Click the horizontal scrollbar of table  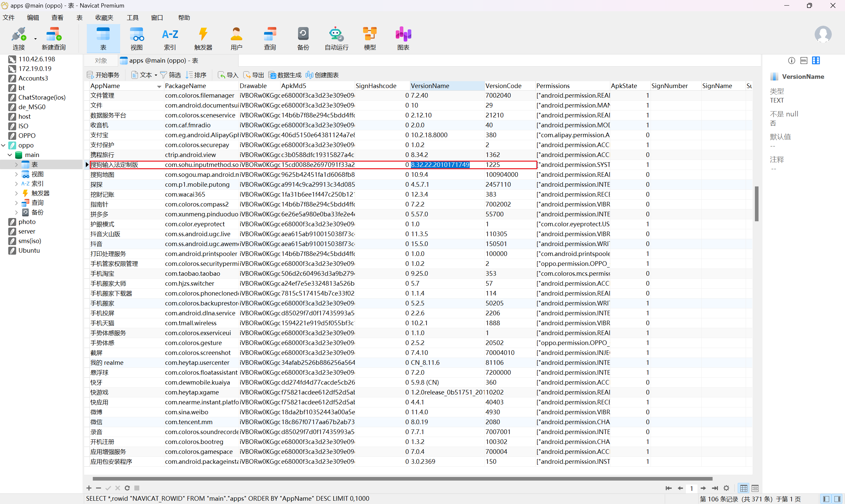(x=403, y=479)
